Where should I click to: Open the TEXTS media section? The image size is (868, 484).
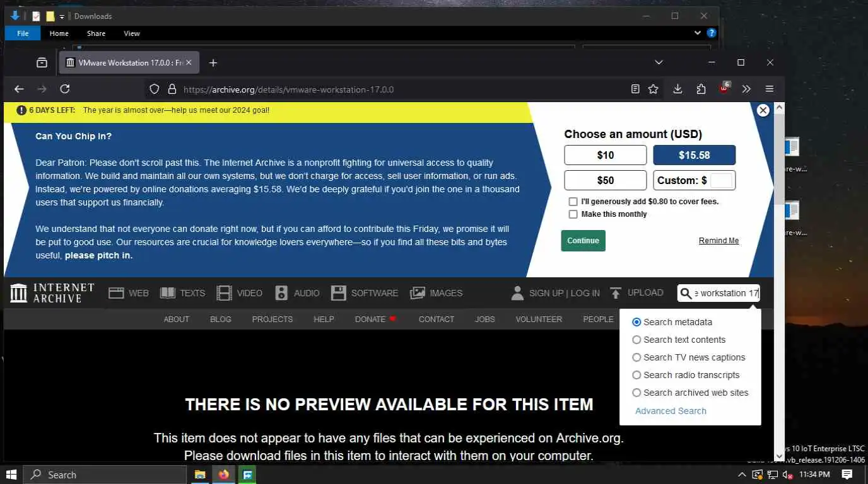point(182,293)
